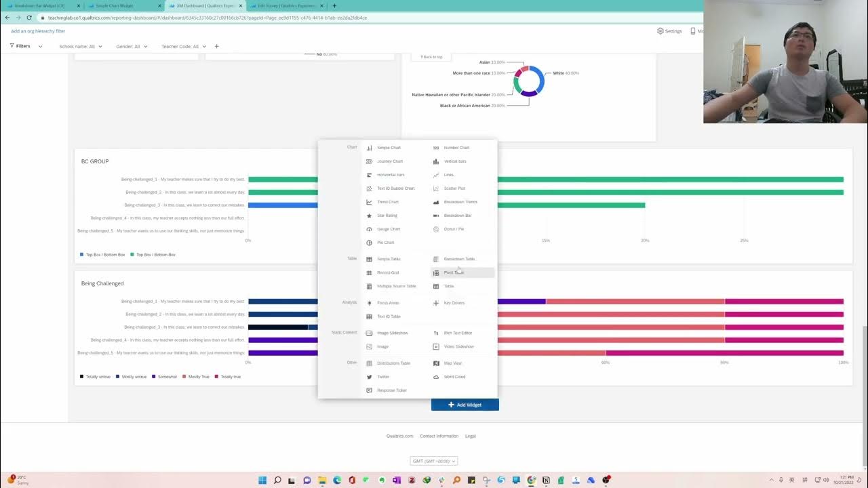868x488 pixels.
Task: Open the Windows Start menu
Action: (262, 480)
